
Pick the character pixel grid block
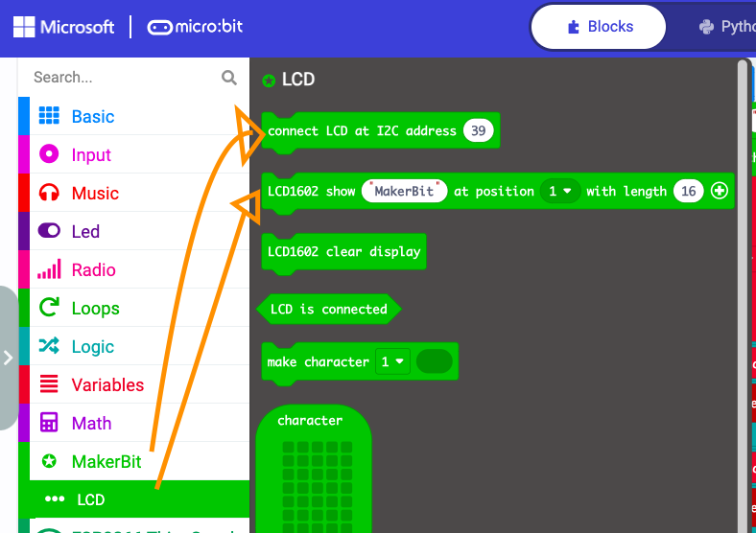coord(314,470)
